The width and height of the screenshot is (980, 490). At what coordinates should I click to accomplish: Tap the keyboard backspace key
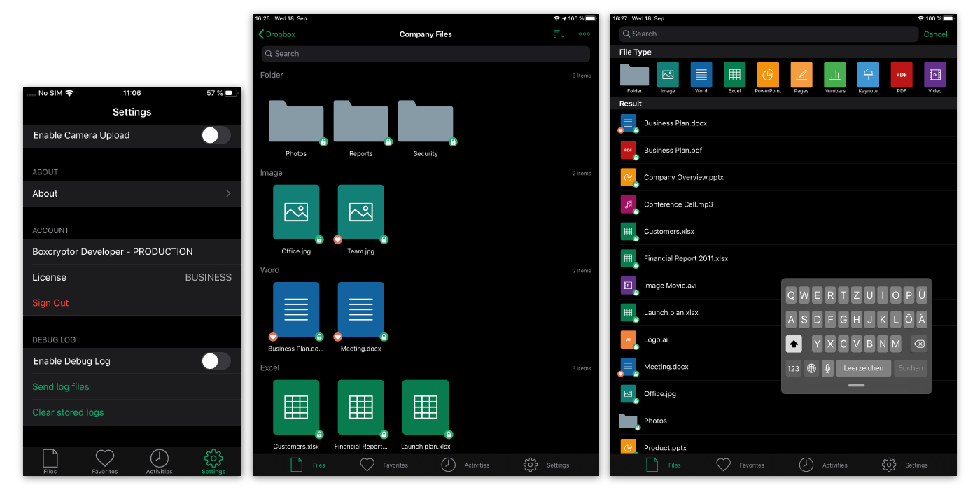(919, 344)
